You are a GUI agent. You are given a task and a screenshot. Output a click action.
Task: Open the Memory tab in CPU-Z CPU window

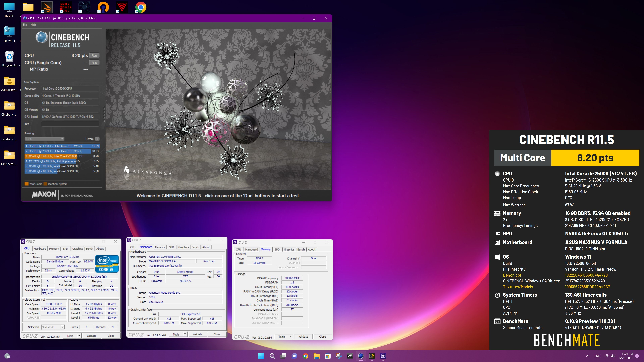54,249
